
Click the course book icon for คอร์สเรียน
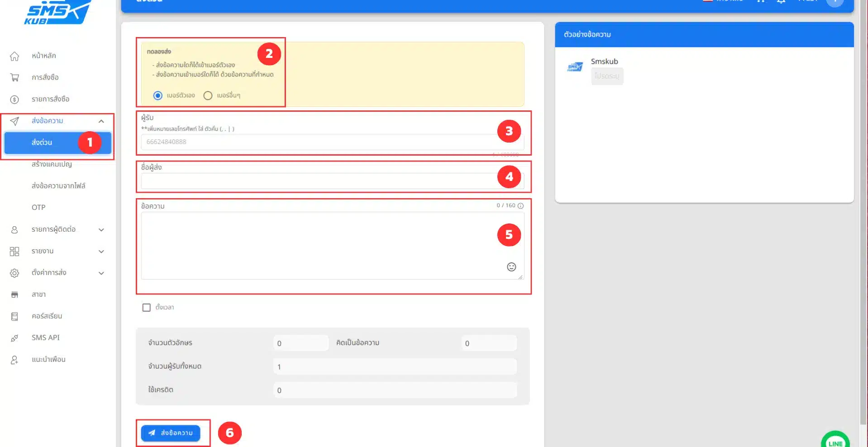[14, 316]
